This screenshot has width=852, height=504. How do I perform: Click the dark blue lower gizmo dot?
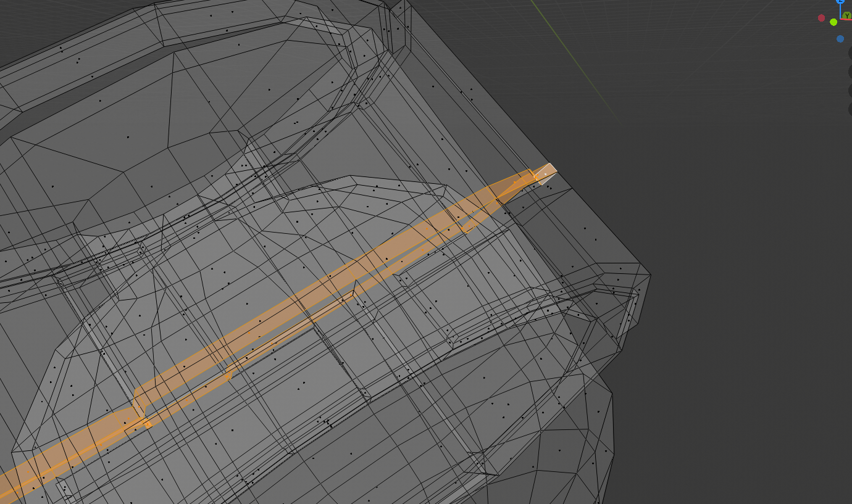click(x=840, y=39)
